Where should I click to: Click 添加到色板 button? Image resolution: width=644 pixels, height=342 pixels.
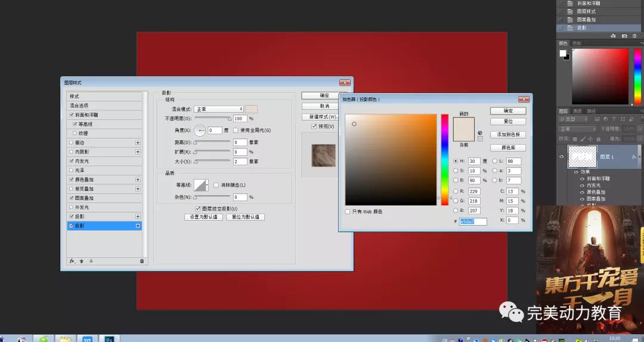pyautogui.click(x=508, y=134)
